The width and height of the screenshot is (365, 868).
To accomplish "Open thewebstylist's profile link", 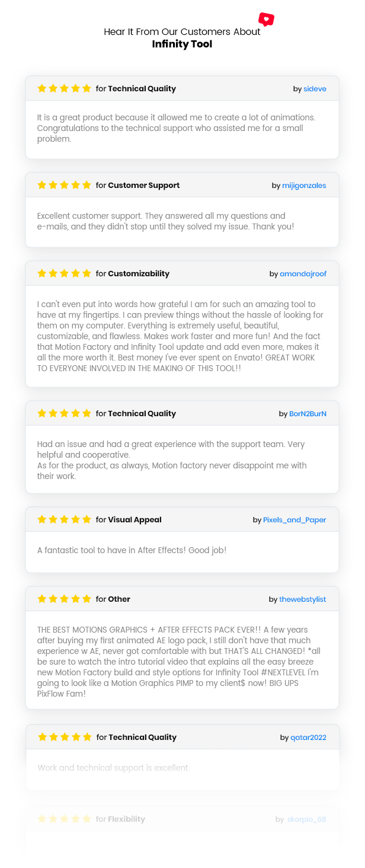I will [x=303, y=599].
